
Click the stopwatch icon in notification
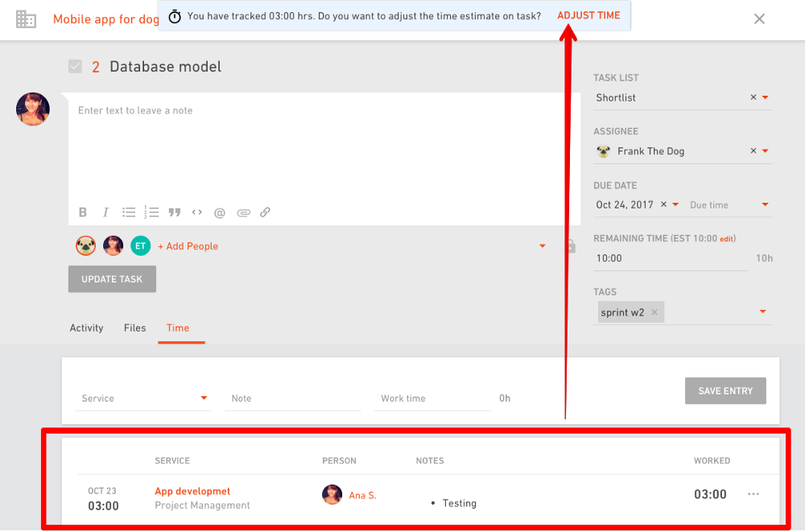175,16
